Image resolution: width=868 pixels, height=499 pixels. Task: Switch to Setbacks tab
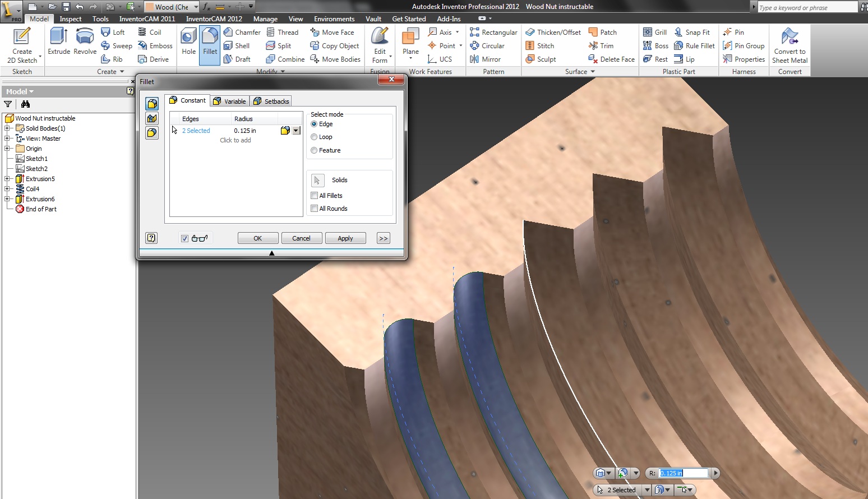click(x=271, y=101)
